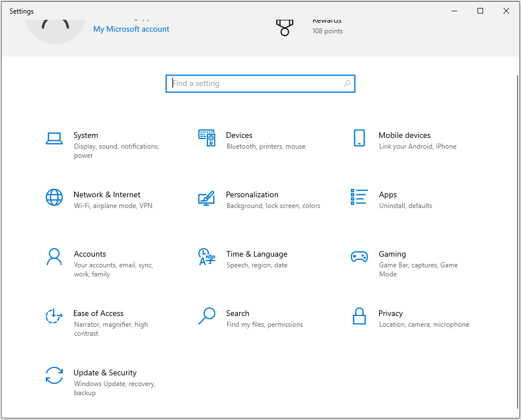This screenshot has height=420, width=521.
Task: Open Update & Security settings
Action: [x=105, y=373]
